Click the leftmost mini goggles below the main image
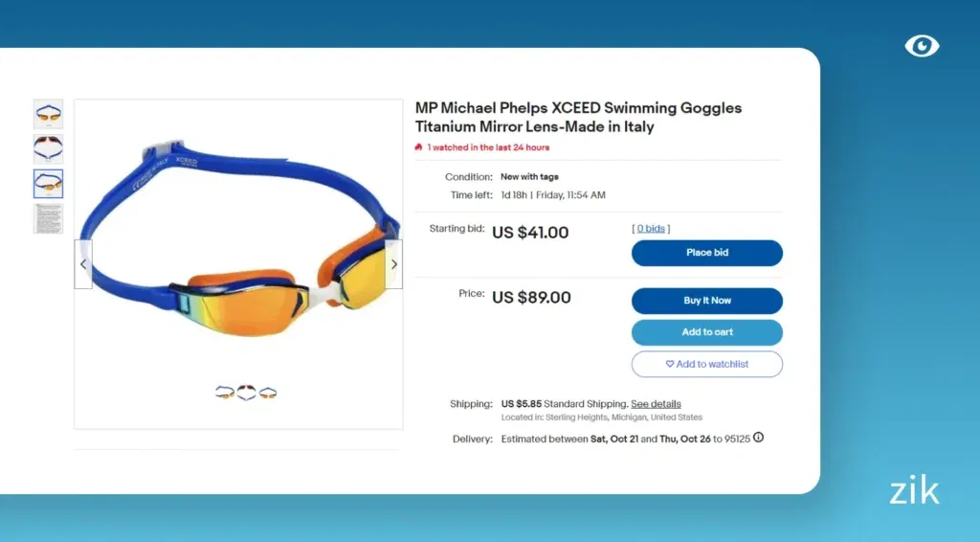 coord(225,393)
